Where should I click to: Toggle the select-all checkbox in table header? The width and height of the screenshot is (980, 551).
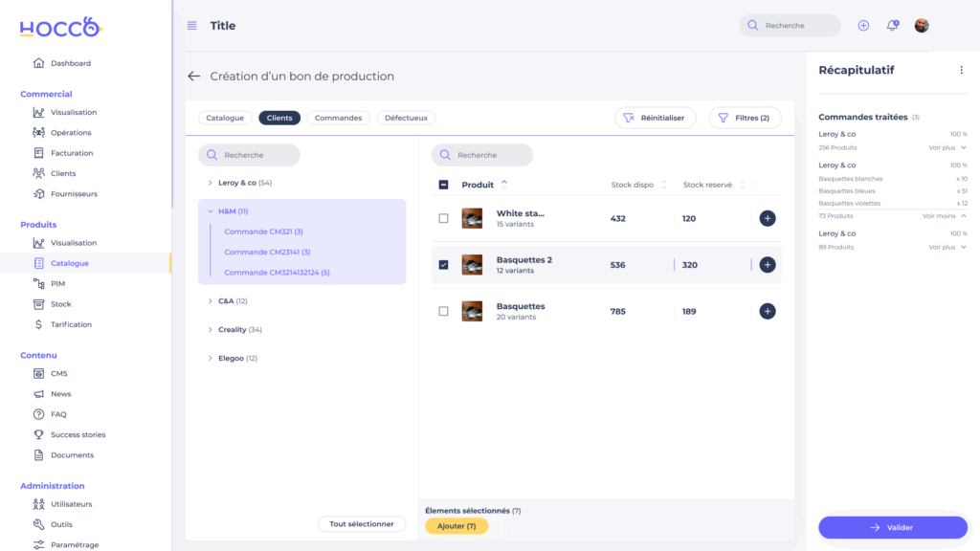point(443,186)
